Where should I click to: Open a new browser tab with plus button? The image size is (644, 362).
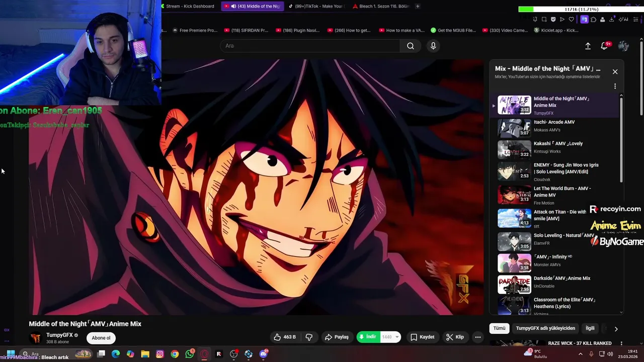[x=418, y=6]
